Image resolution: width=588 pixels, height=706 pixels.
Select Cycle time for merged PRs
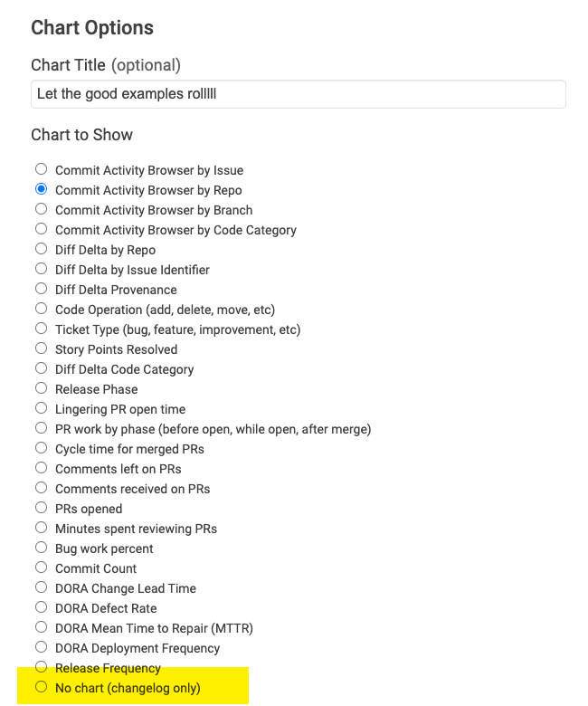(x=41, y=448)
